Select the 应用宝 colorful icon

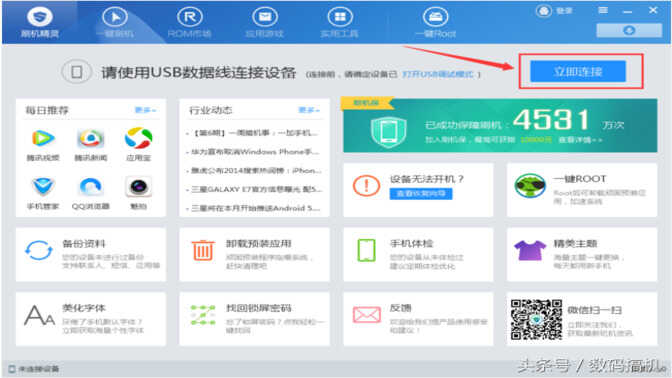point(138,138)
